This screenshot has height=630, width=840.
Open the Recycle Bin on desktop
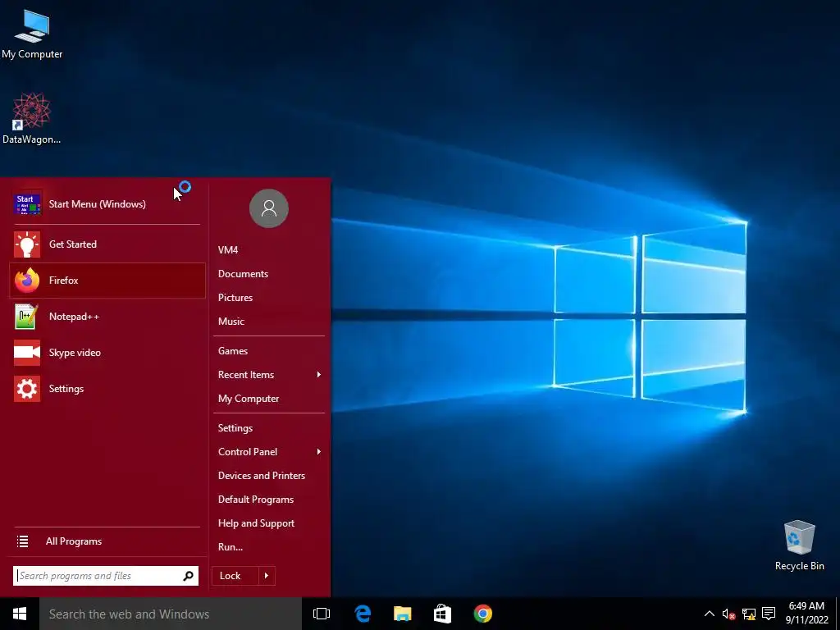click(x=799, y=545)
